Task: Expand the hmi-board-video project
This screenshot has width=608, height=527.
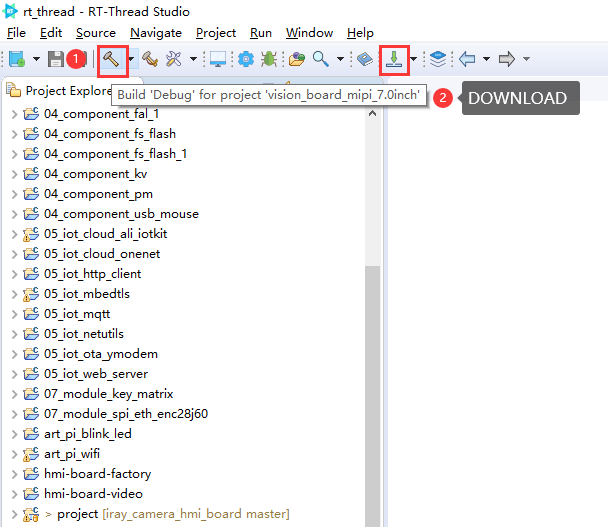Action: point(14,494)
